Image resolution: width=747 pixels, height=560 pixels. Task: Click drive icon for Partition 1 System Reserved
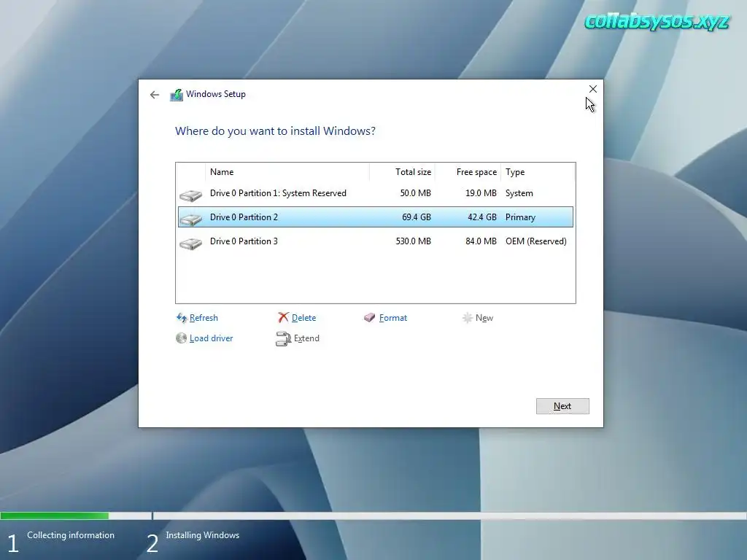[190, 195]
